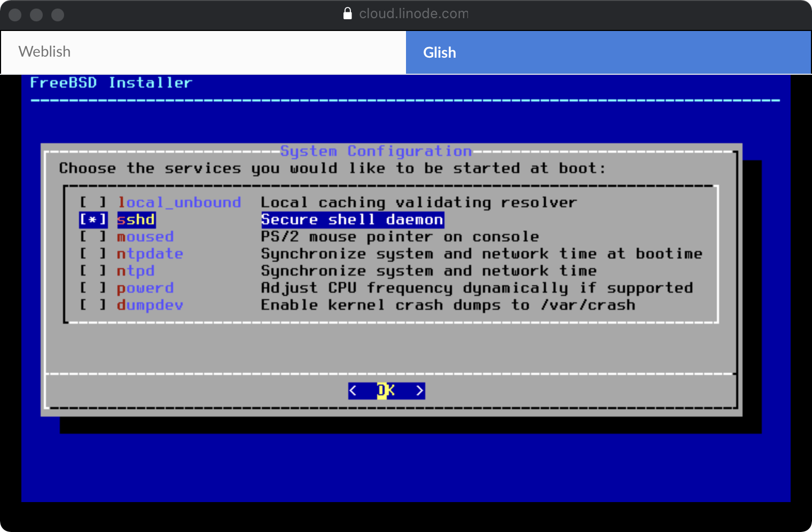Viewport: 812px width, 532px height.
Task: Toggle the dumpdev checkbox
Action: coord(93,305)
